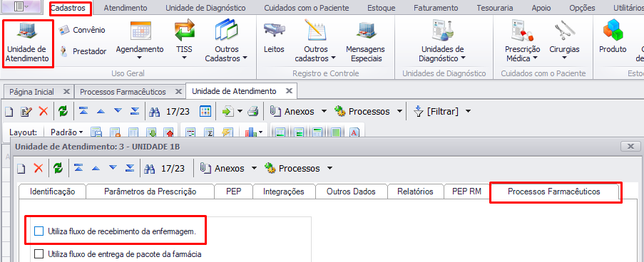Edit record with the pencil-note icon

pyautogui.click(x=26, y=111)
